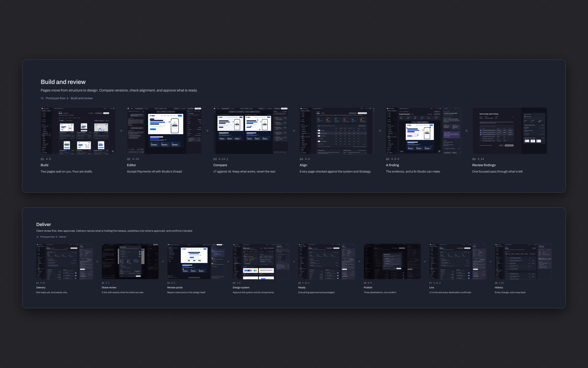Select the Publish 8.6 screen thumbnail

[392, 261]
